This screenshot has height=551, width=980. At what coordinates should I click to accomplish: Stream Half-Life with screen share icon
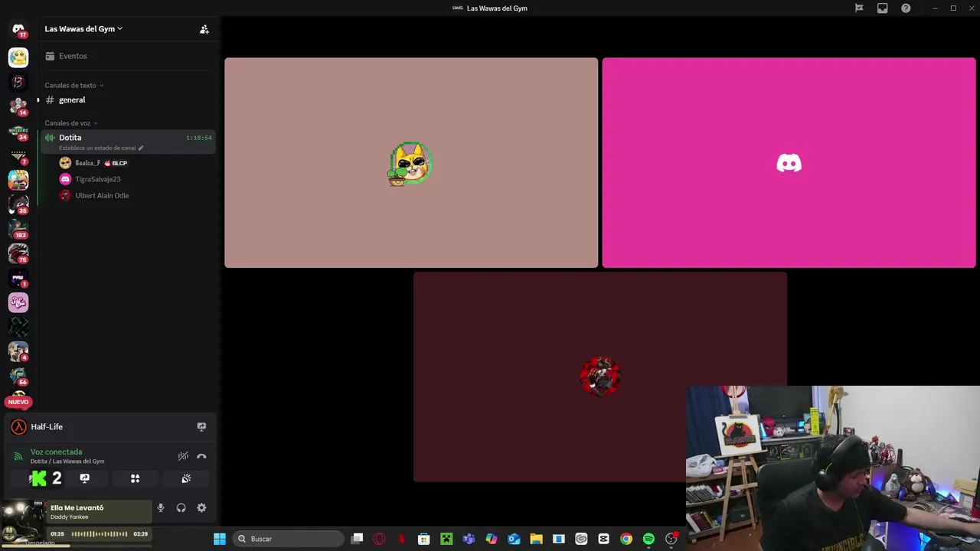click(201, 426)
